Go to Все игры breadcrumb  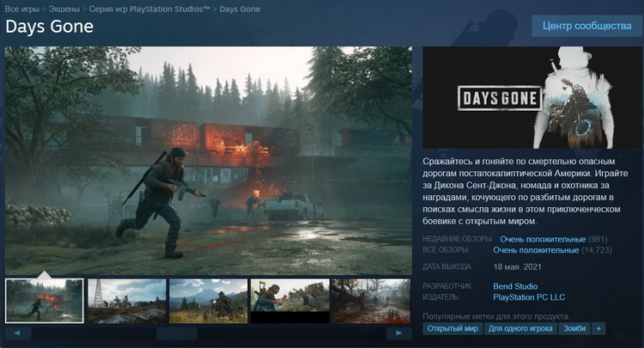click(x=23, y=9)
